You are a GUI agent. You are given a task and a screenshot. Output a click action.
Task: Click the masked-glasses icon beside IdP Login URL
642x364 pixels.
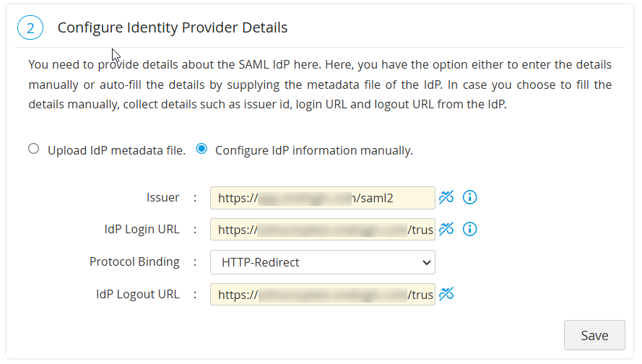[446, 230]
